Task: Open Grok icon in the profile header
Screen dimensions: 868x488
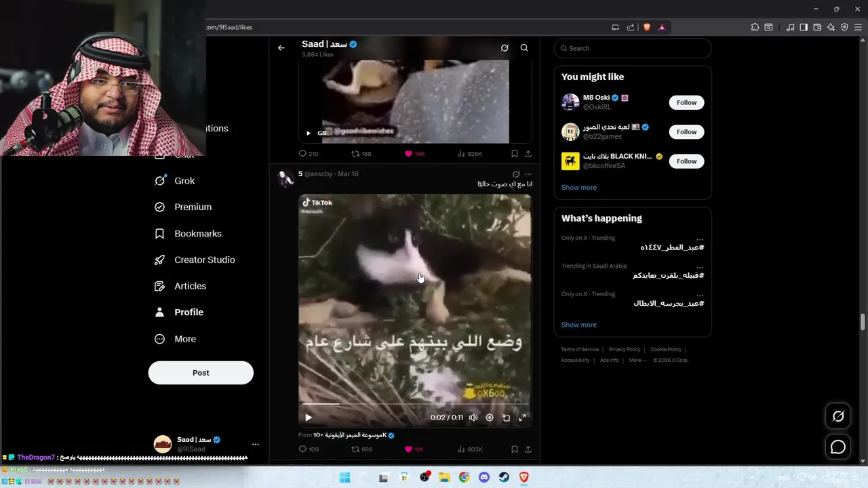Action: [x=505, y=48]
